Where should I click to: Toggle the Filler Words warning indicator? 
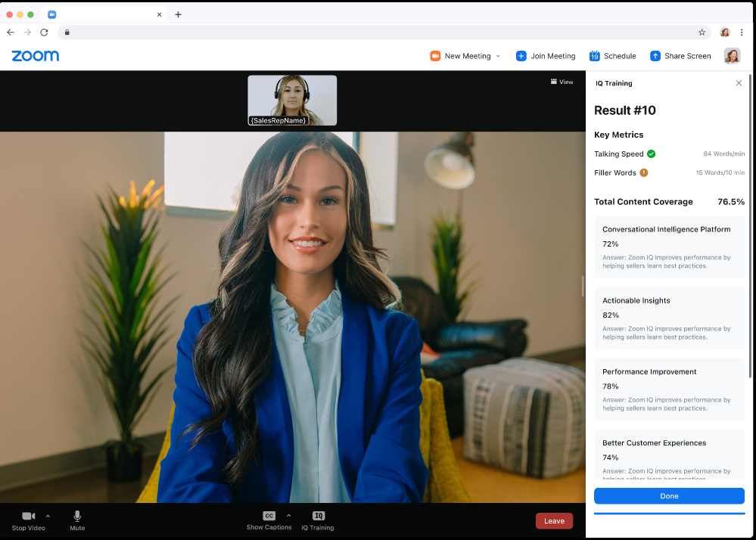(x=643, y=172)
